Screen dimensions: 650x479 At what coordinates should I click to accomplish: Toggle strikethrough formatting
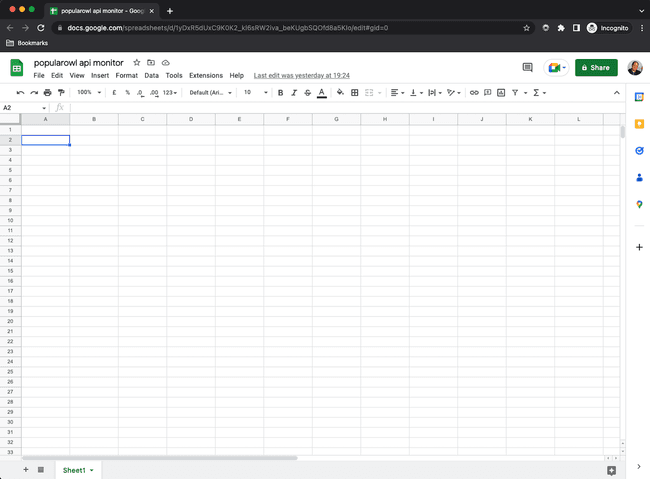coord(308,92)
